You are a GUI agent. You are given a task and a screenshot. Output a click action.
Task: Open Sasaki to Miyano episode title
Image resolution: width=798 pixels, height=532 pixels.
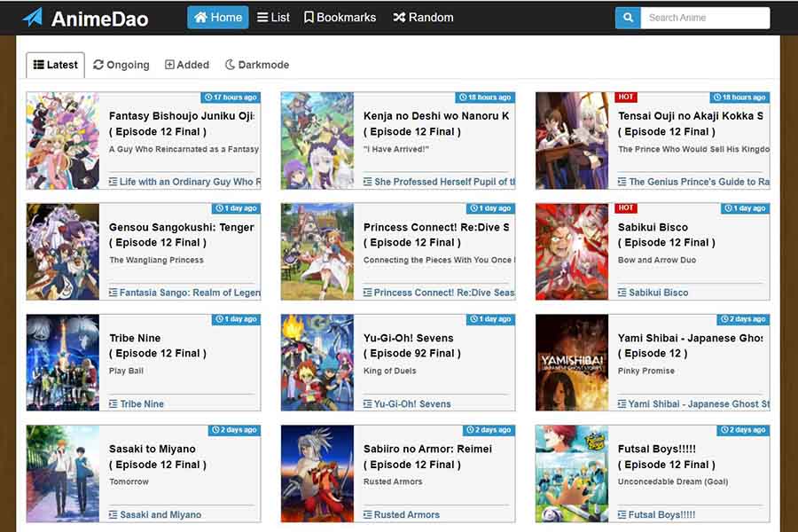[158, 456]
